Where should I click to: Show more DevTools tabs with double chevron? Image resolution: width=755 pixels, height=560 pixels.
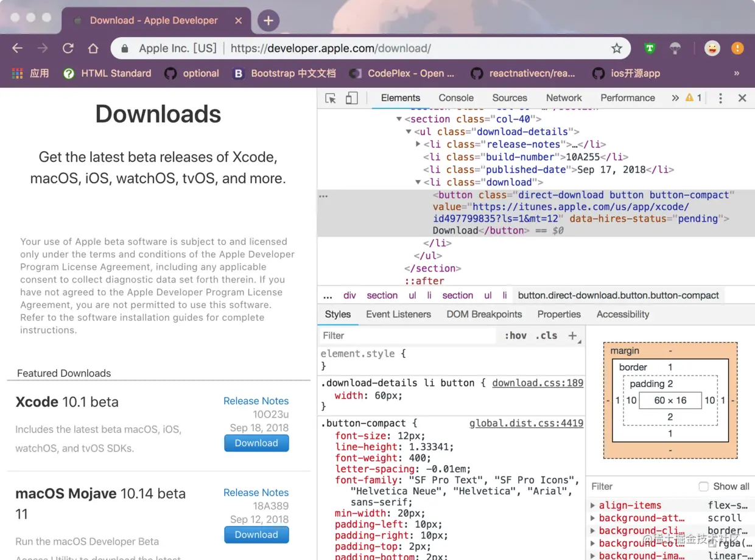(675, 98)
